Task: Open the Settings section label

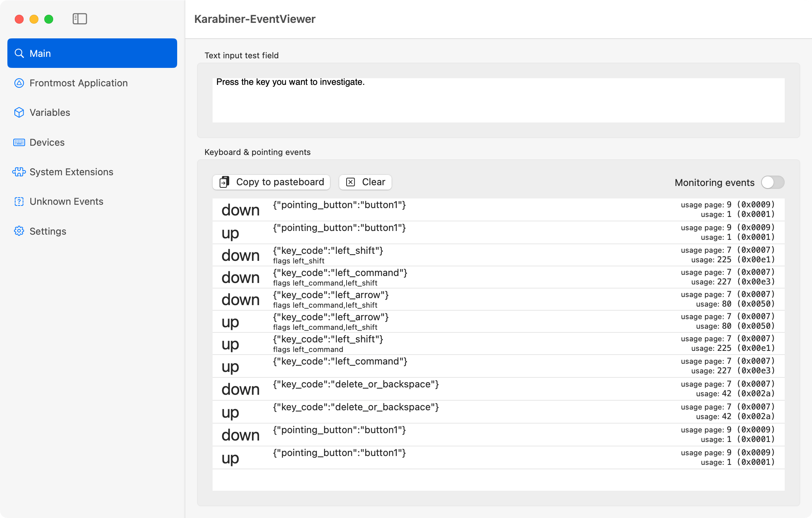Action: (x=48, y=231)
